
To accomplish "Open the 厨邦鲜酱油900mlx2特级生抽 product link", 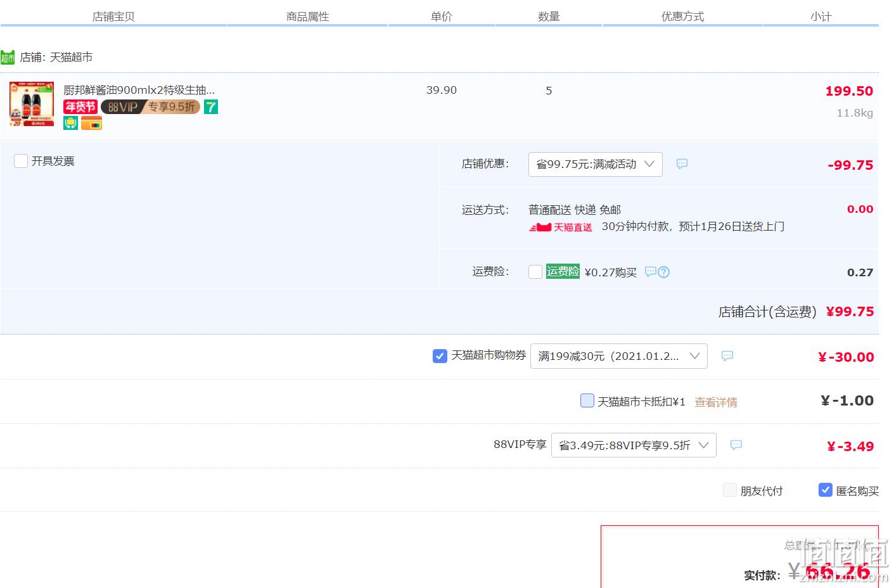I will click(x=139, y=90).
